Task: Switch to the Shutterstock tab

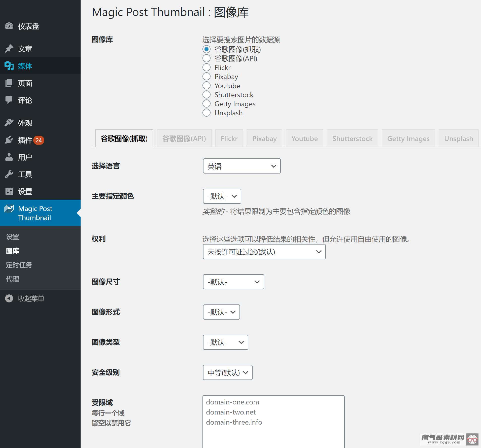Action: (x=352, y=138)
